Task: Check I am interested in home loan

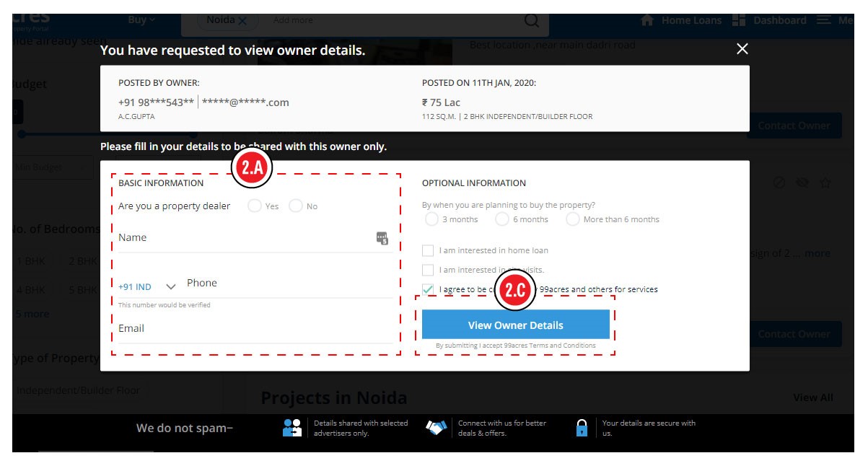Action: (428, 251)
